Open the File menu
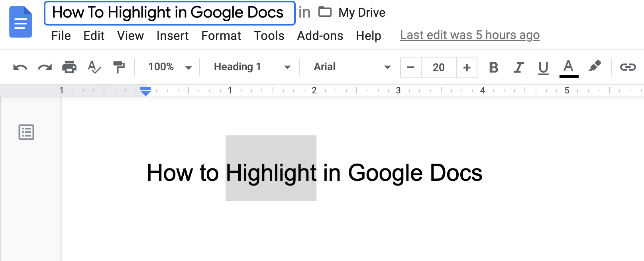This screenshot has width=644, height=261. pyautogui.click(x=61, y=36)
